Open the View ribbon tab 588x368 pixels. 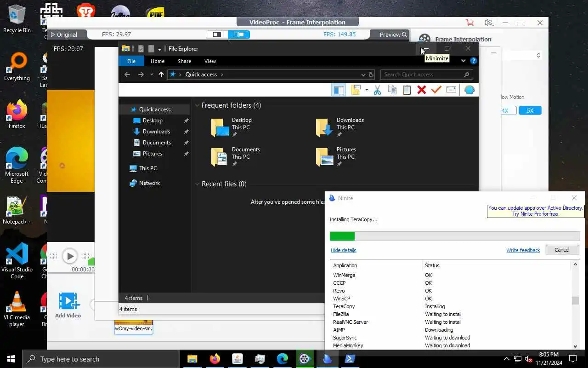click(210, 61)
